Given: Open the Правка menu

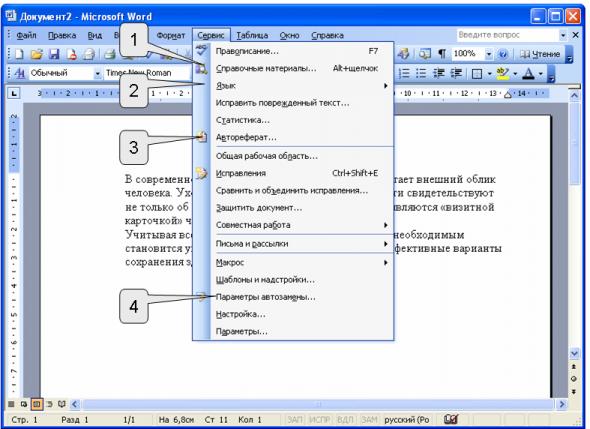Looking at the screenshot, I should (62, 35).
